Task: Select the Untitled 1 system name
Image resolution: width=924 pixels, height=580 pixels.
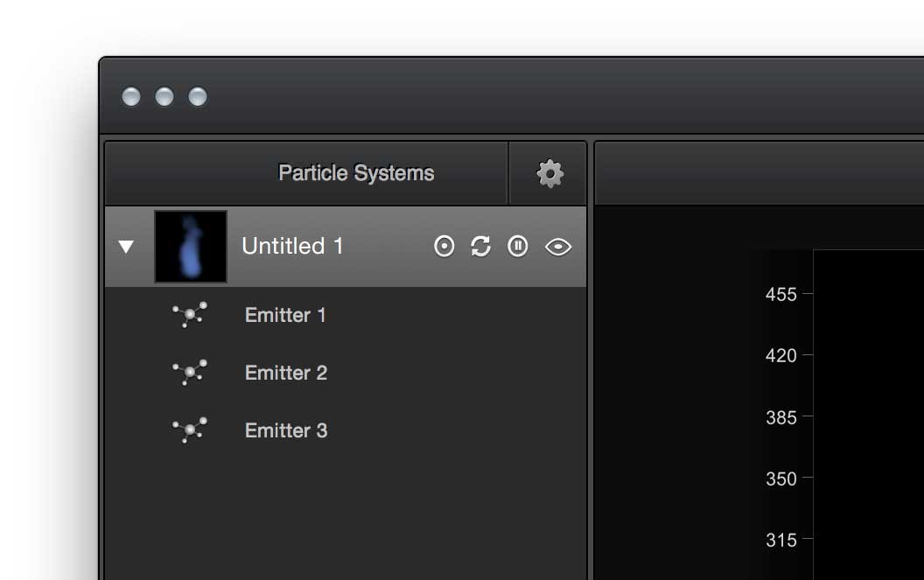Action: coord(292,246)
